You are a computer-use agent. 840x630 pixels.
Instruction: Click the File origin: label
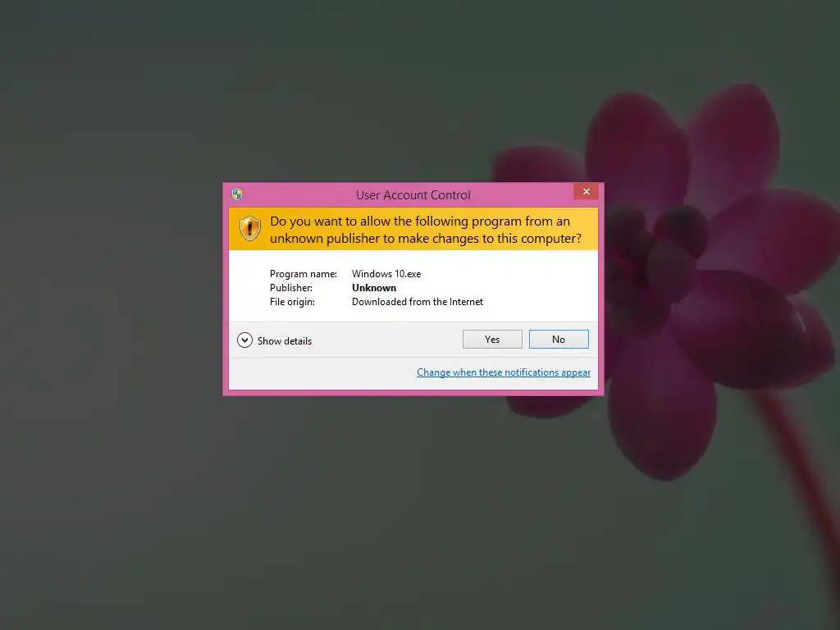point(292,302)
